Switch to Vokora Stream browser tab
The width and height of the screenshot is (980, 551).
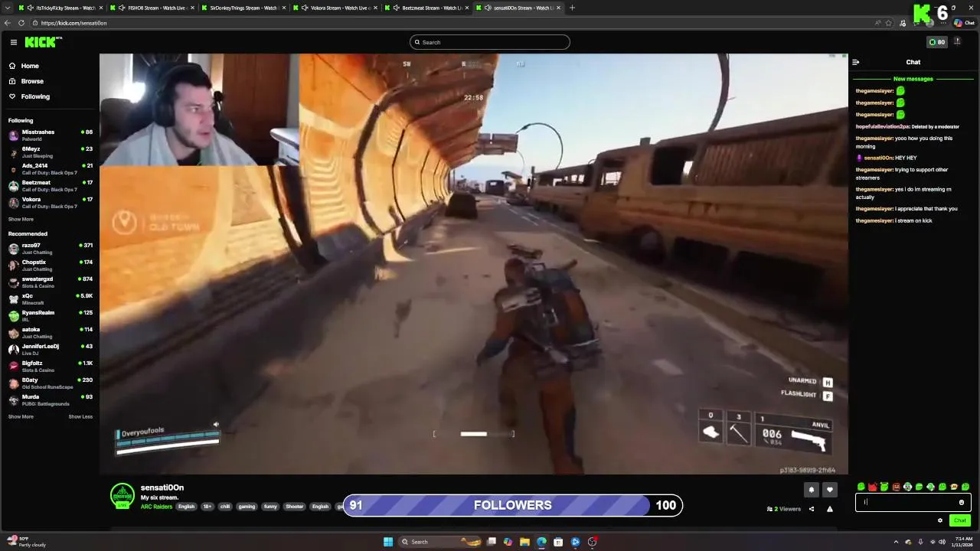point(335,8)
